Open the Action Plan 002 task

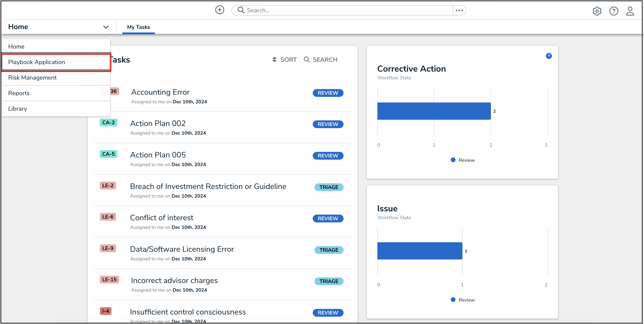pos(158,124)
